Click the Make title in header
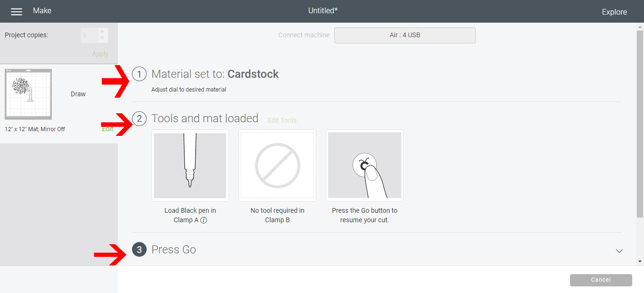Screen dimensions: 644x293 coord(42,10)
